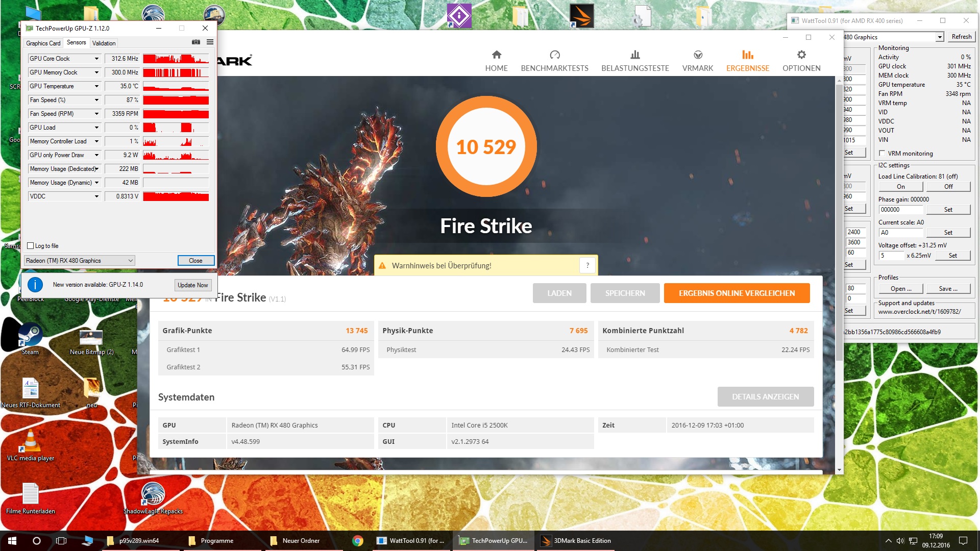Enable Log to file checkbox
Screen dimensions: 980x551
tap(31, 246)
